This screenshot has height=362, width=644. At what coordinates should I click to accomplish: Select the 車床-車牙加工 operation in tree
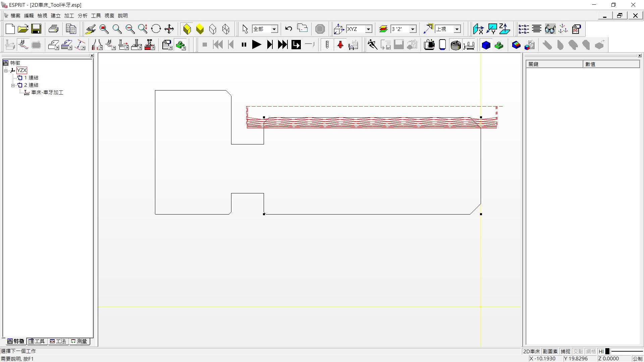(47, 93)
